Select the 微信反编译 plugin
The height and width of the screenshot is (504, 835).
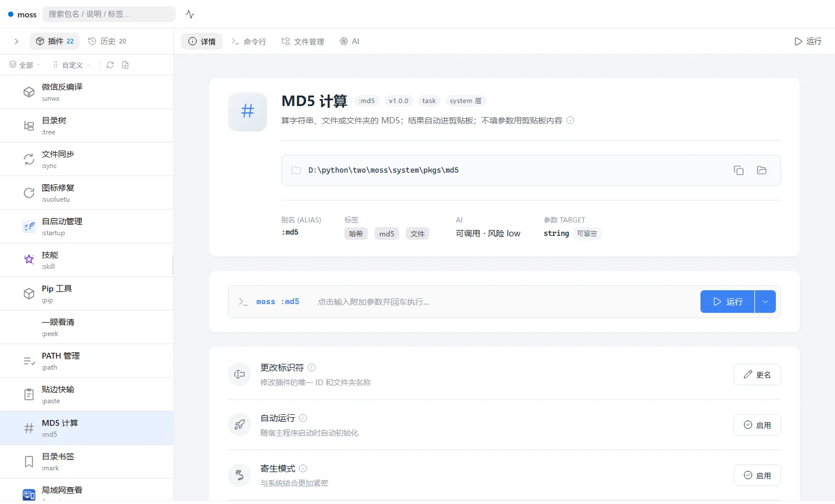tap(87, 92)
